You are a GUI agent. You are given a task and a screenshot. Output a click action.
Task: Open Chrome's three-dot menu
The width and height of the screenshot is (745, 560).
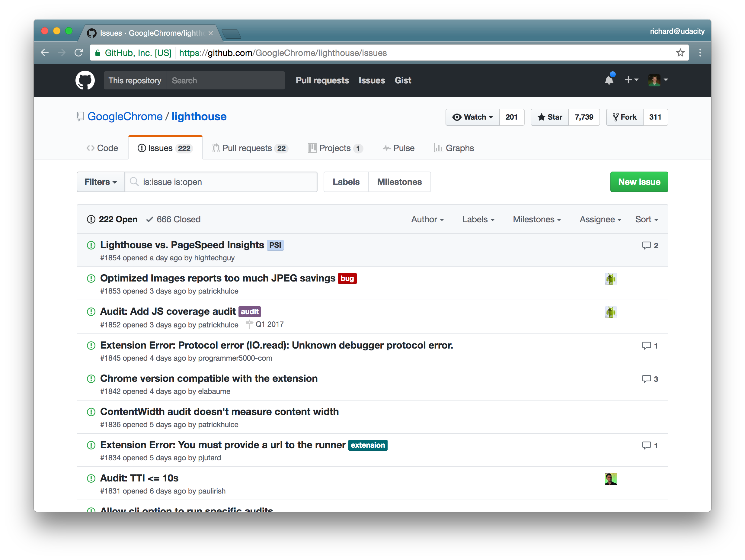pyautogui.click(x=700, y=53)
